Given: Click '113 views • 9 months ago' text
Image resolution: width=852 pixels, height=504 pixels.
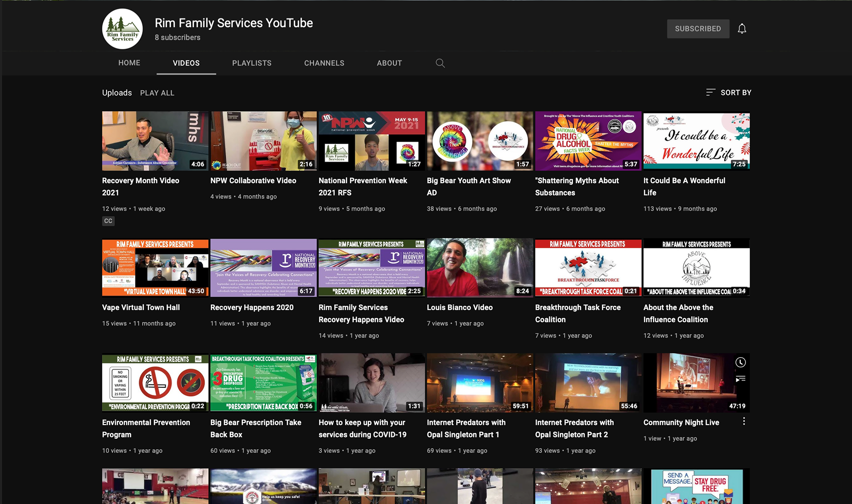Looking at the screenshot, I should (x=680, y=209).
